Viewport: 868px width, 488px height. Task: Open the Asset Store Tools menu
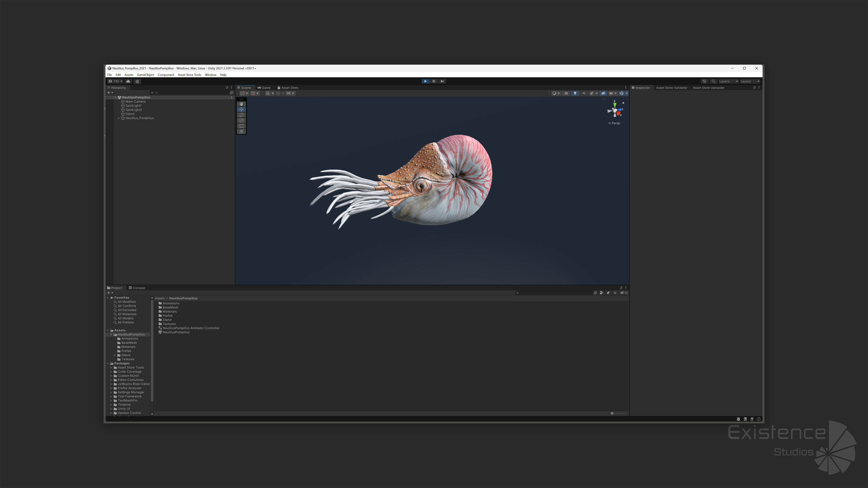(x=189, y=75)
